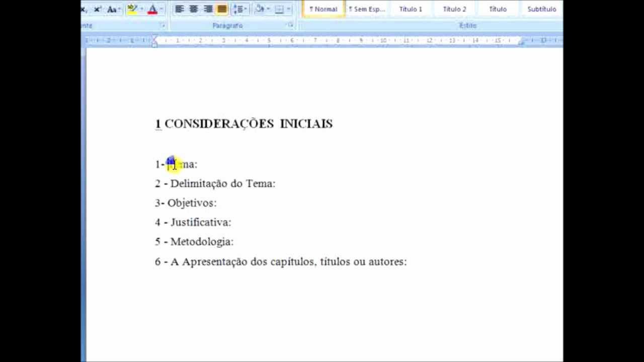The width and height of the screenshot is (644, 362).
Task: Open the line spacing options
Action: [x=239, y=9]
